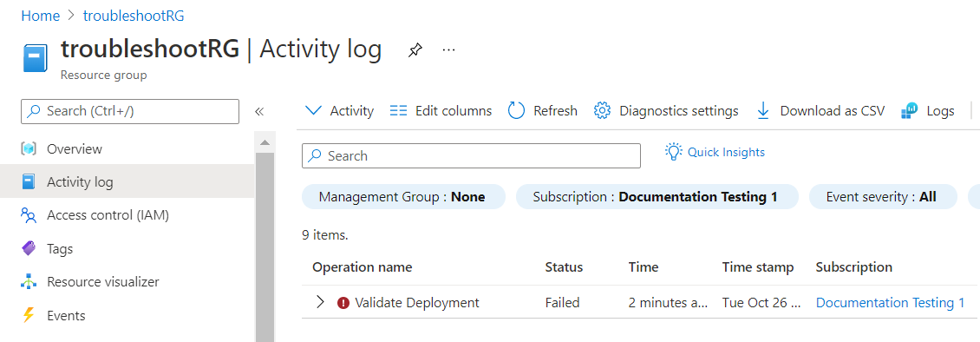Open Documentation Testing 1 subscription link

click(891, 303)
